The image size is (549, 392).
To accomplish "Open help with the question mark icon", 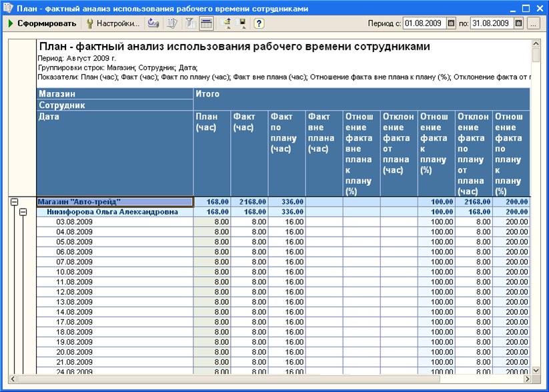I will click(259, 23).
